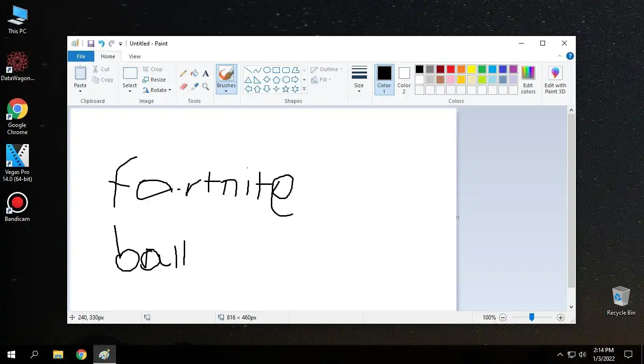Open the Paste dropdown arrow
Viewport: 644px width, 364px height.
tap(80, 91)
